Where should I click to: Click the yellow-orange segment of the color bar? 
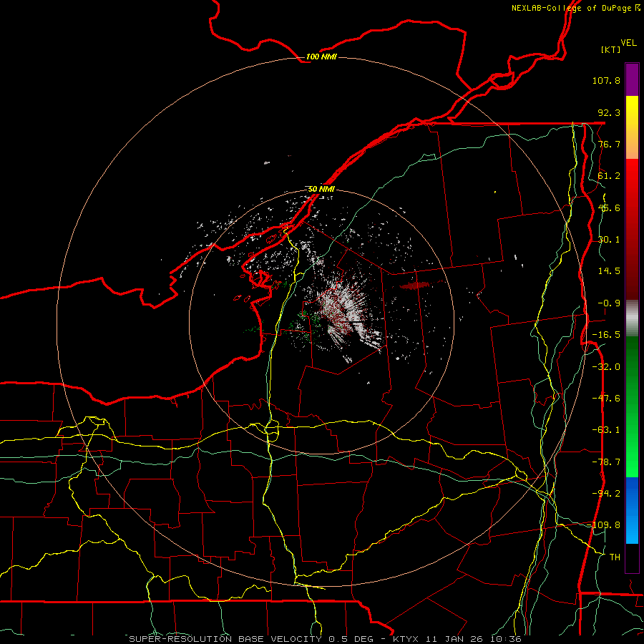pyautogui.click(x=632, y=127)
